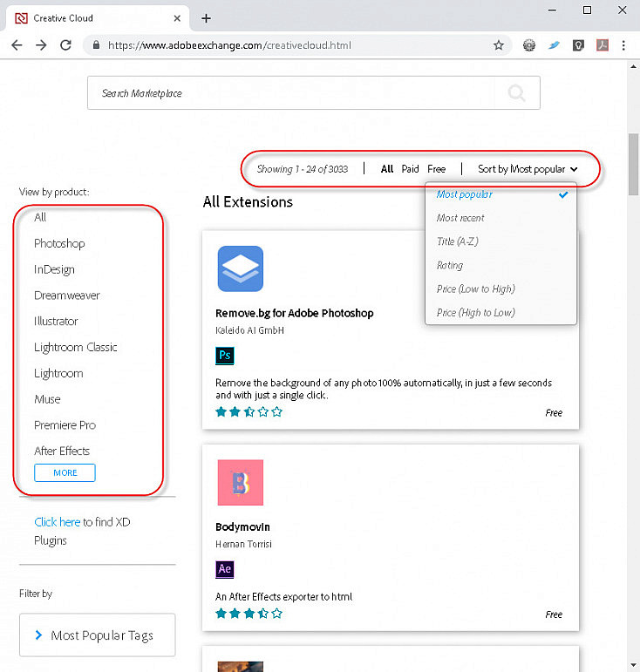
Task: Bookmark page with the star icon
Action: click(498, 45)
